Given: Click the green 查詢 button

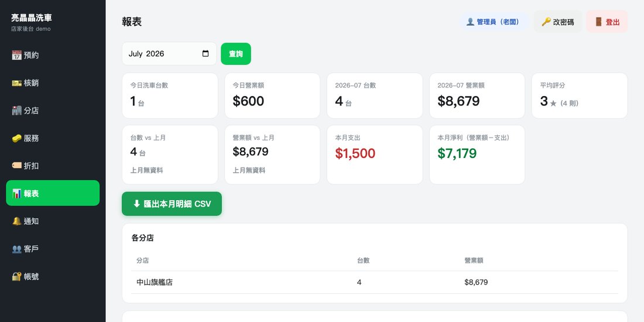Looking at the screenshot, I should point(236,54).
